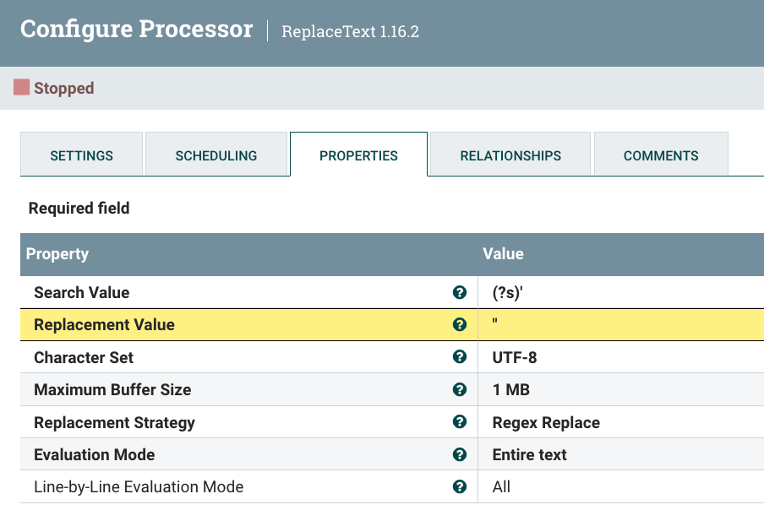The height and width of the screenshot is (532, 764).
Task: Open the Regex Replace strategy dropdown
Action: 621,422
